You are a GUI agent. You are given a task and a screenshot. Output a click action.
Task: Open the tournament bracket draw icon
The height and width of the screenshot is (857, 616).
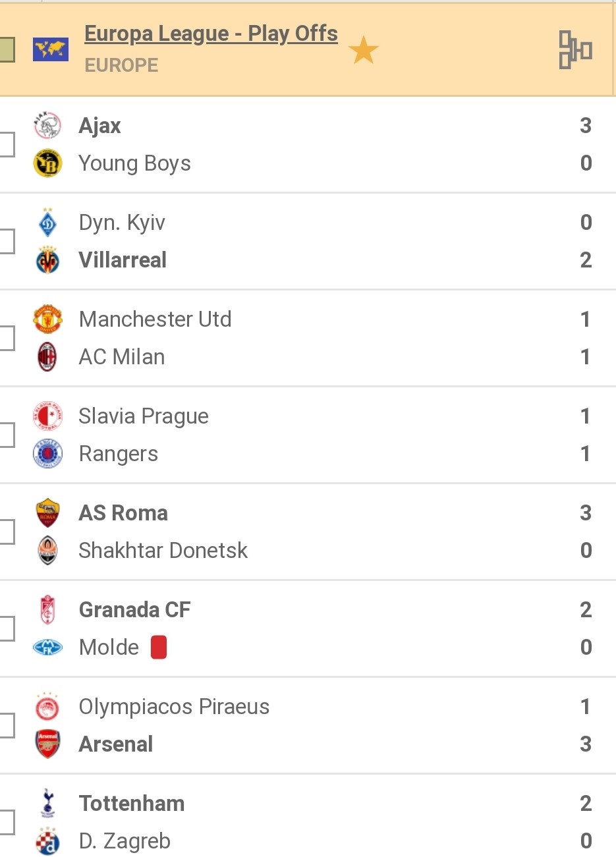coord(575,49)
